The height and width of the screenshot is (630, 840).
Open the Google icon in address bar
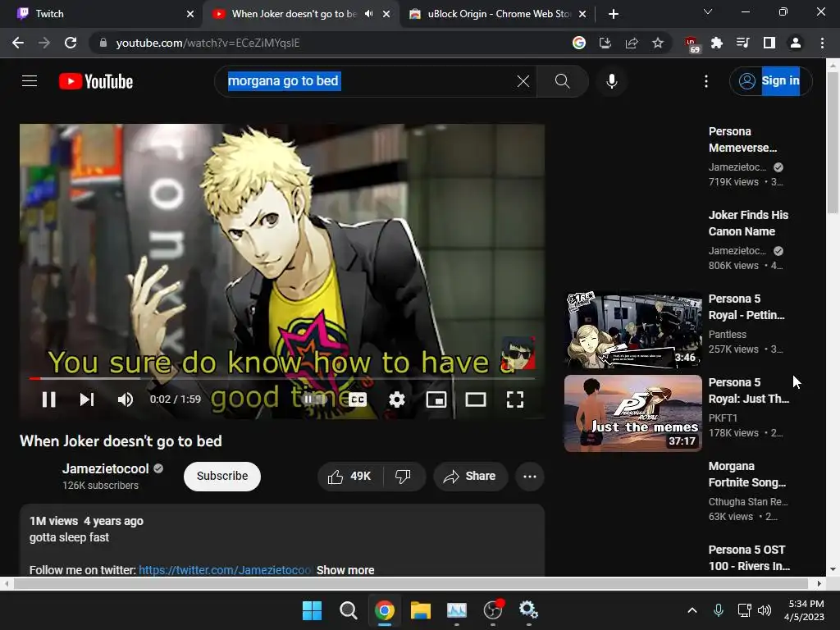pos(578,43)
